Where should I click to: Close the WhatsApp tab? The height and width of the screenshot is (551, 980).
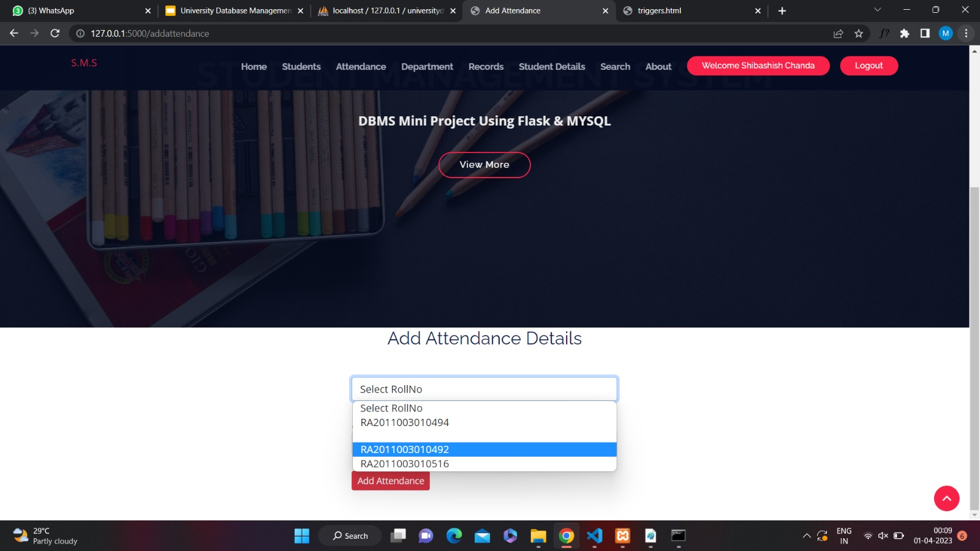[148, 11]
